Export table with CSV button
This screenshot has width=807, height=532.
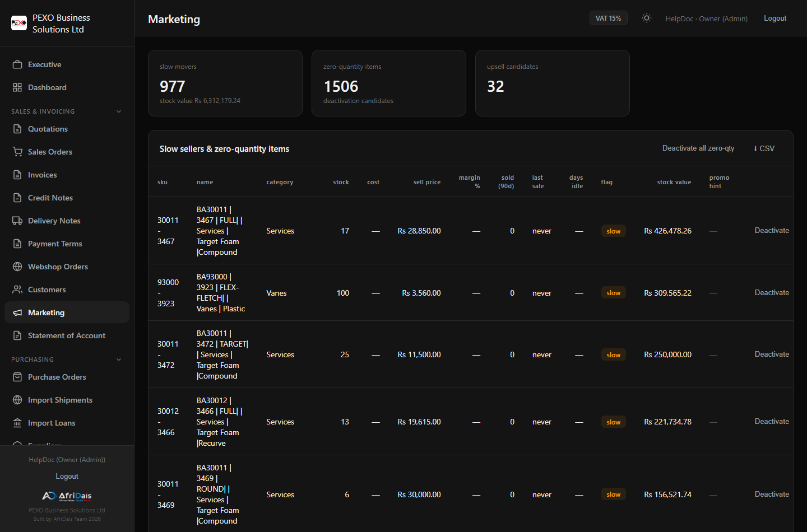point(764,148)
